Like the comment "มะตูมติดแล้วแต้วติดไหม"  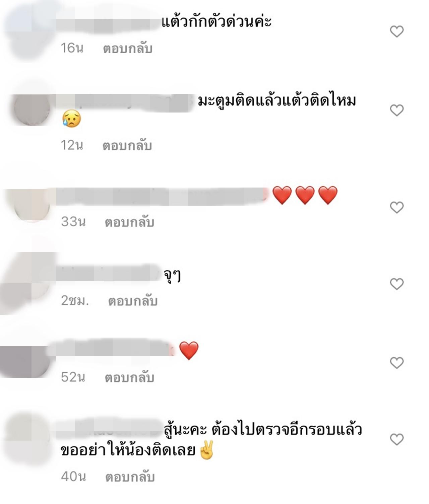point(397,110)
